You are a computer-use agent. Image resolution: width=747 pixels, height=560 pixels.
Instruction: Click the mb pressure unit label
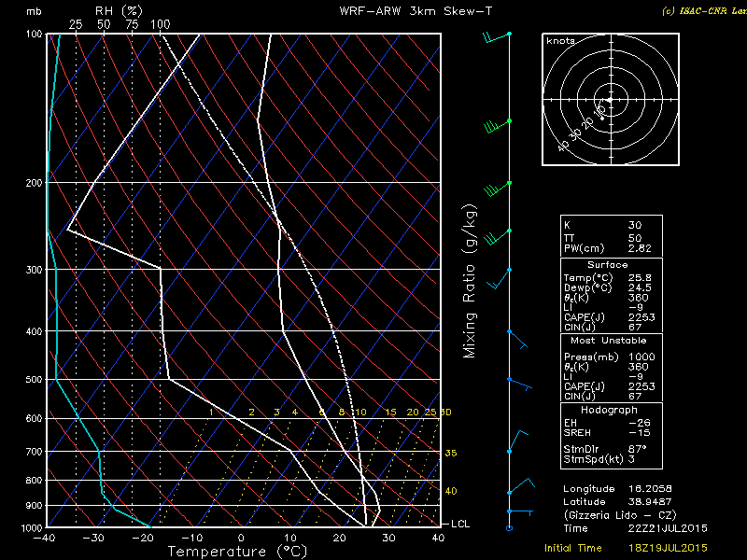(34, 11)
